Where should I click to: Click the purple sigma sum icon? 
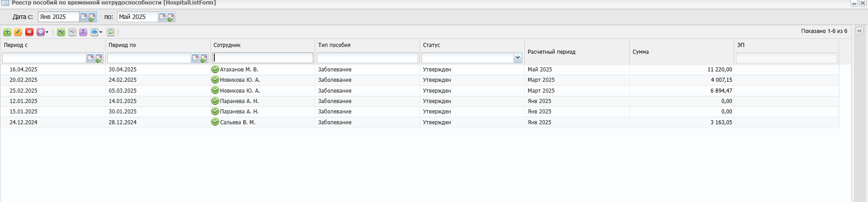(x=83, y=32)
